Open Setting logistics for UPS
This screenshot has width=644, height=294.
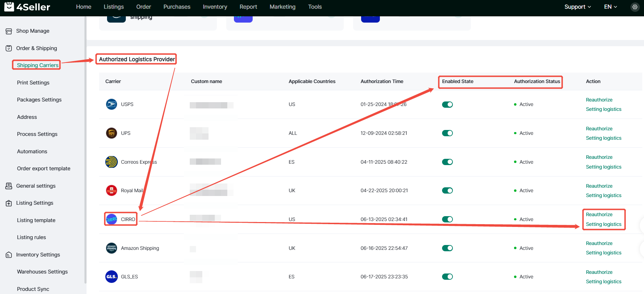603,138
